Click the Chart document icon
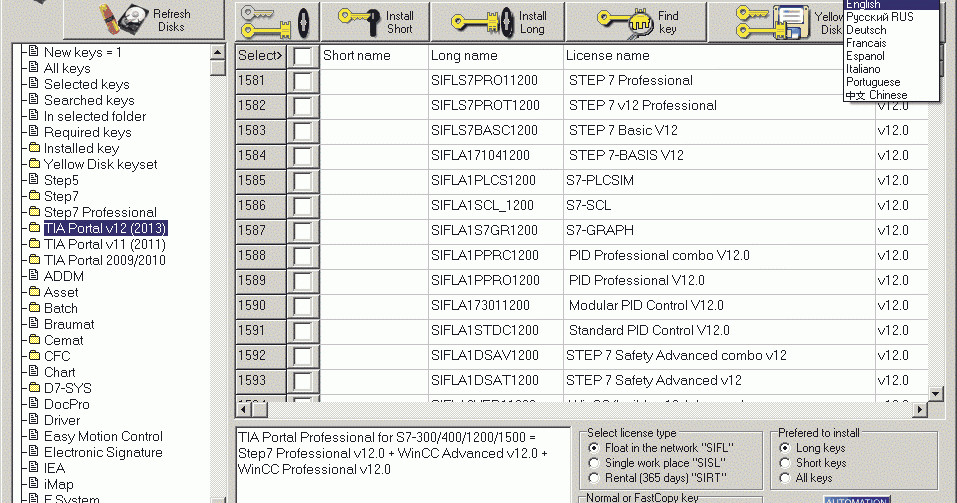 click(34, 371)
